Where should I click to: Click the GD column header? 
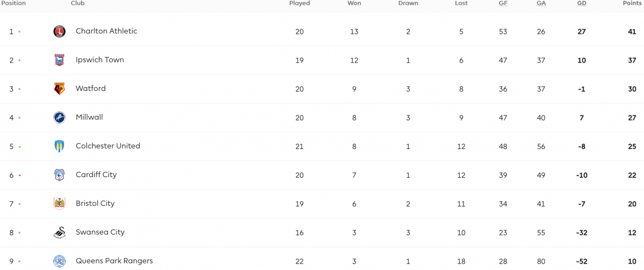pyautogui.click(x=581, y=3)
